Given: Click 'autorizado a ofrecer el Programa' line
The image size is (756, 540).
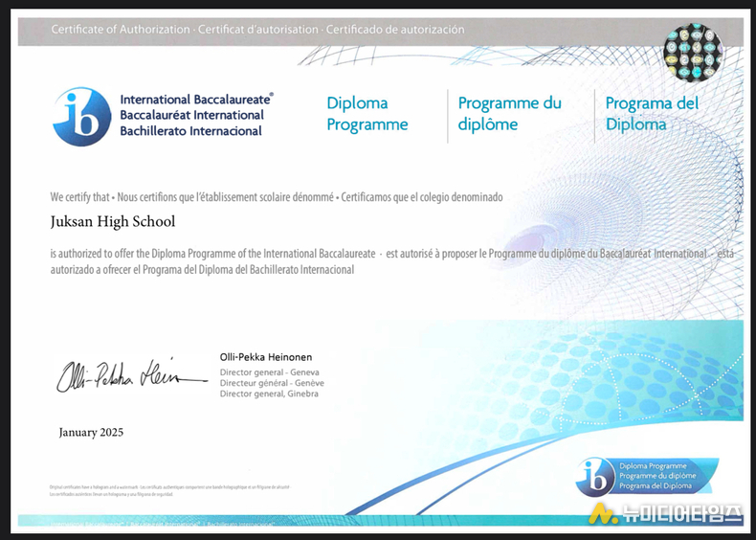Looking at the screenshot, I should click(x=203, y=270).
